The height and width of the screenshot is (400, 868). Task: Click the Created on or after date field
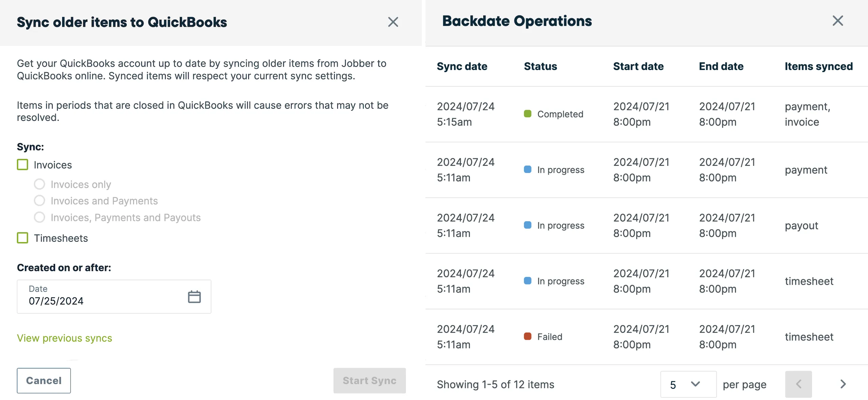[114, 297]
